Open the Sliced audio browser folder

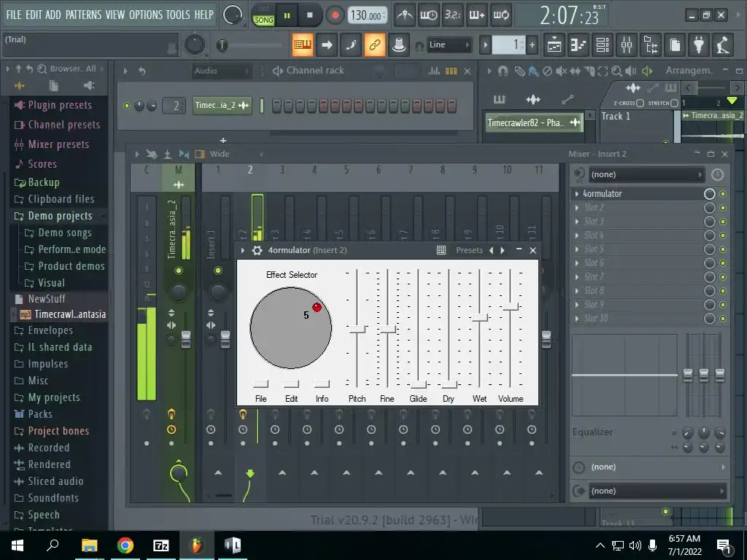(55, 481)
